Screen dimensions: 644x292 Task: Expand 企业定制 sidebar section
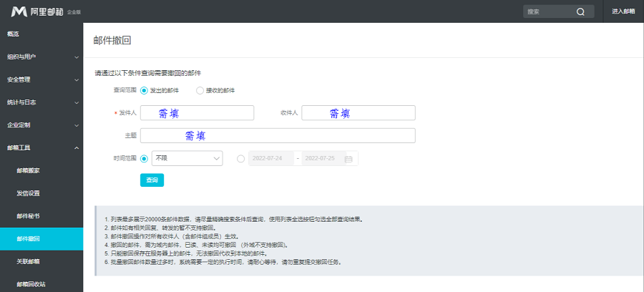click(x=42, y=125)
